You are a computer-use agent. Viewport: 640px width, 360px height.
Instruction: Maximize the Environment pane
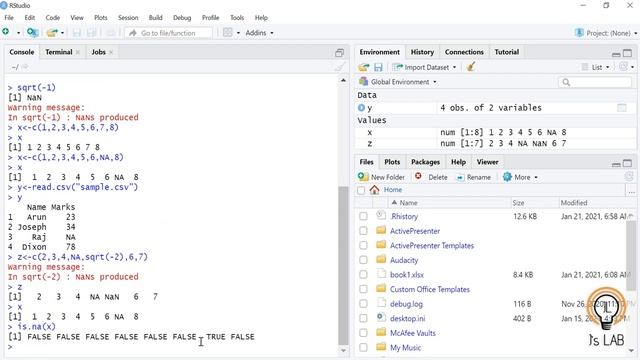coord(627,53)
